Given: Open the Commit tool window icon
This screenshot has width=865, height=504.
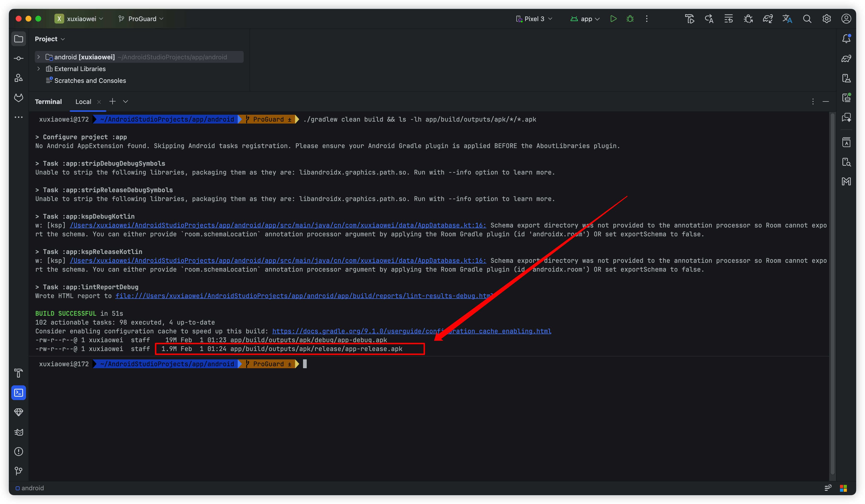Looking at the screenshot, I should 19,59.
